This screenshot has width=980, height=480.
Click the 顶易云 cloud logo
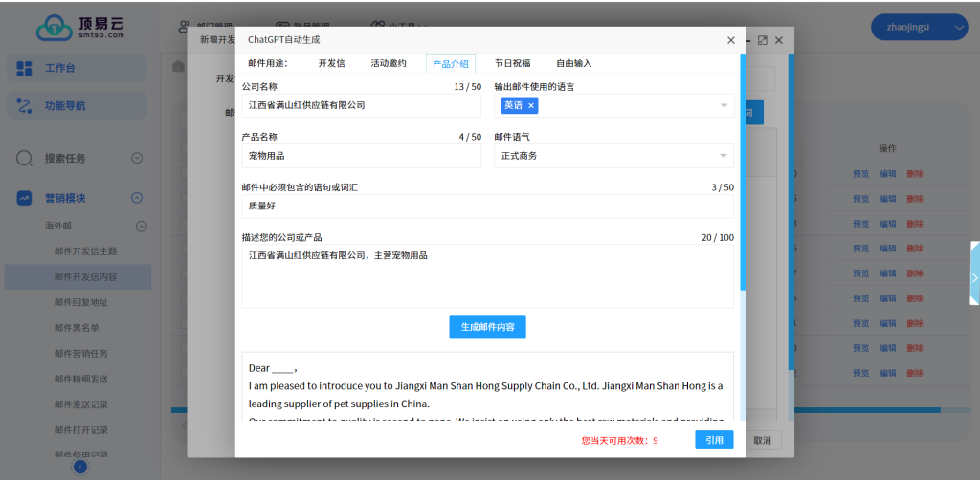click(56, 29)
